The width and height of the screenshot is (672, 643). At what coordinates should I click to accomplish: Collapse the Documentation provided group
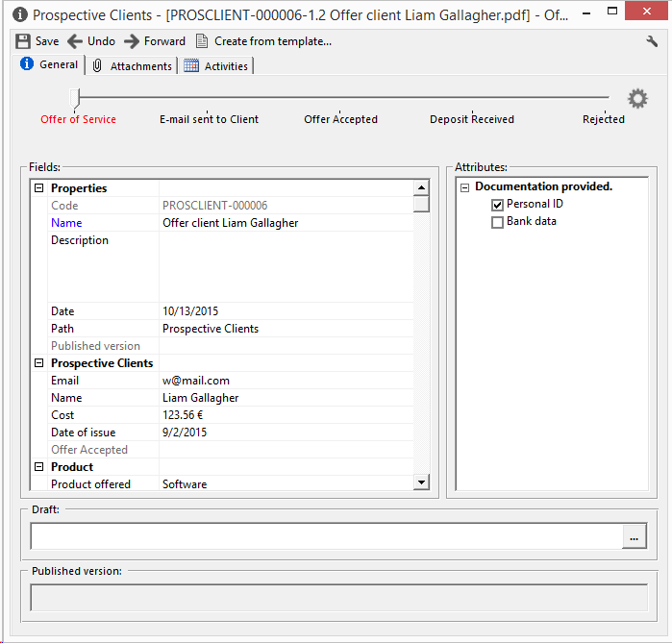click(464, 187)
